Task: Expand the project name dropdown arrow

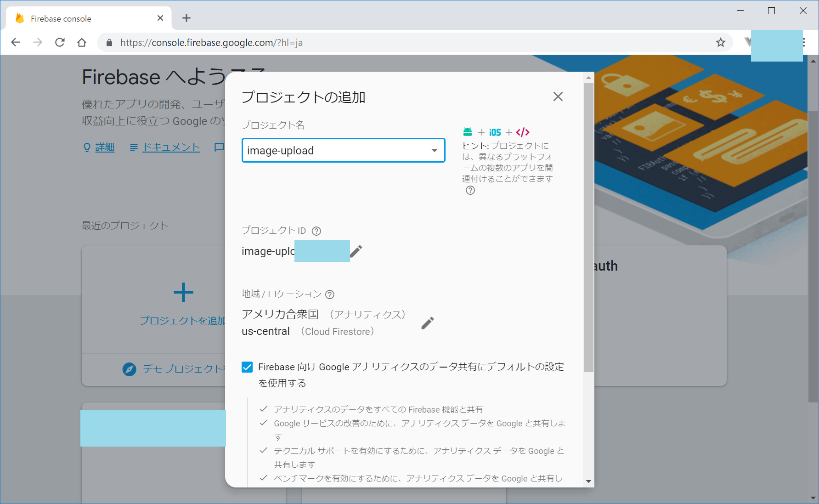Action: pos(434,151)
